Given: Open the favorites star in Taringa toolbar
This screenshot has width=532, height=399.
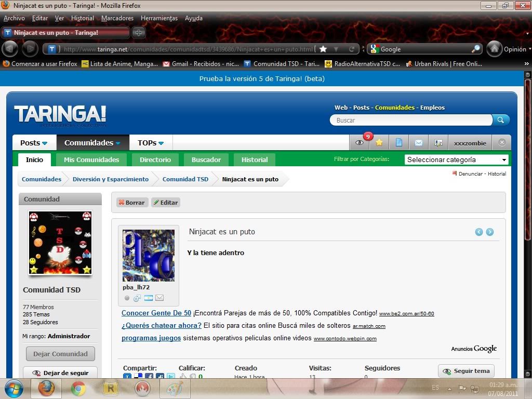Looking at the screenshot, I should [x=379, y=143].
